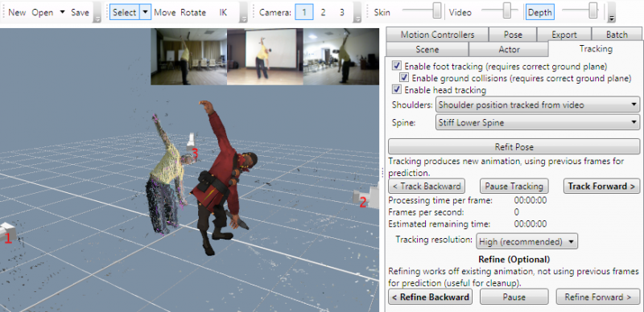Select the first camera video thumbnail
Image resolution: width=644 pixels, height=312 pixels.
coord(189,56)
